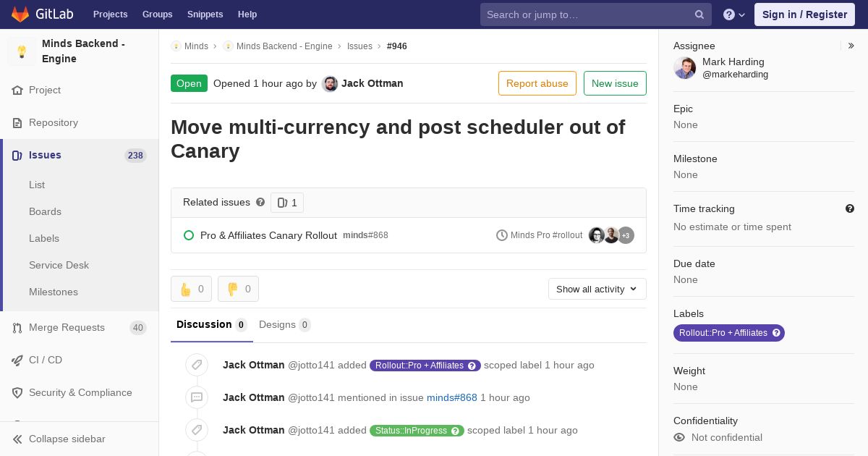
Task: Click Jack Ottman's avatar in the header
Action: [330, 84]
